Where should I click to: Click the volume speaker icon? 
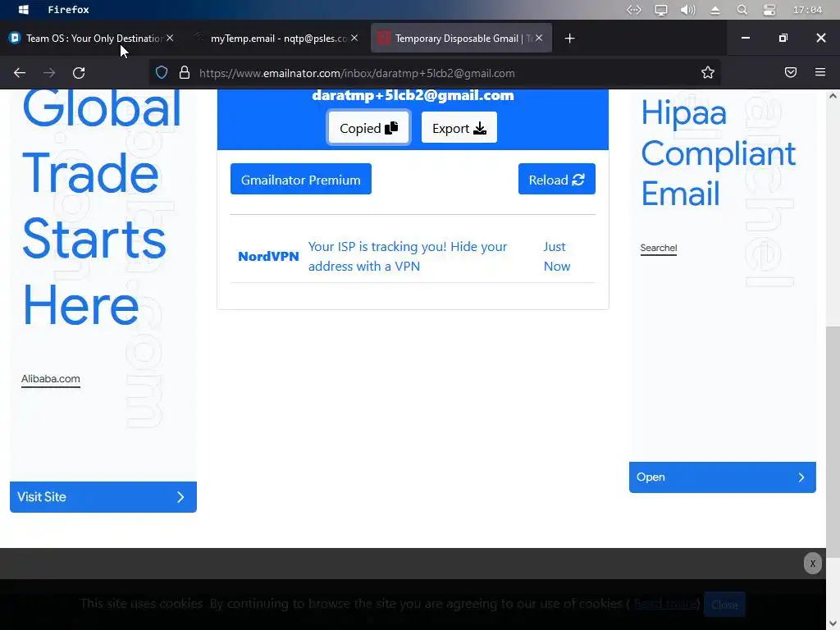click(x=688, y=10)
